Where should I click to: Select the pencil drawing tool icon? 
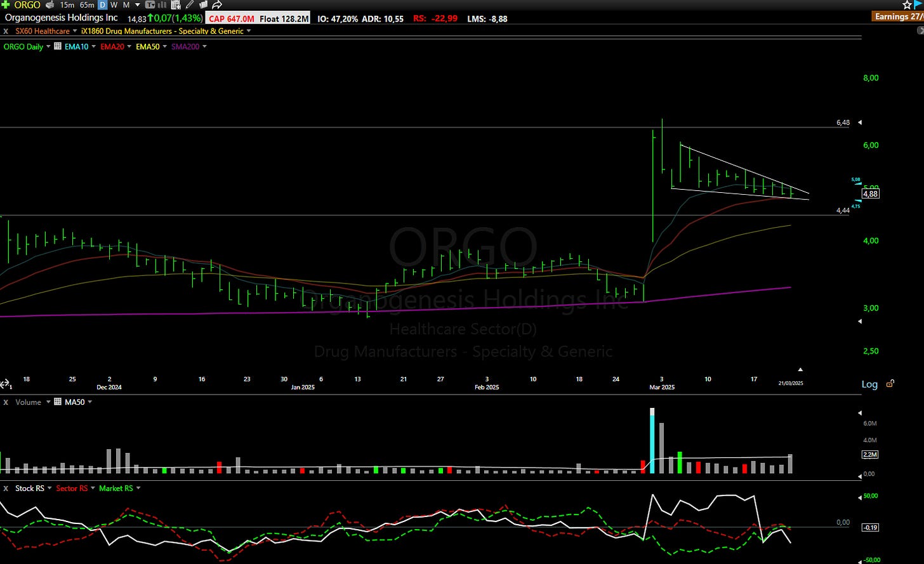coord(190,4)
